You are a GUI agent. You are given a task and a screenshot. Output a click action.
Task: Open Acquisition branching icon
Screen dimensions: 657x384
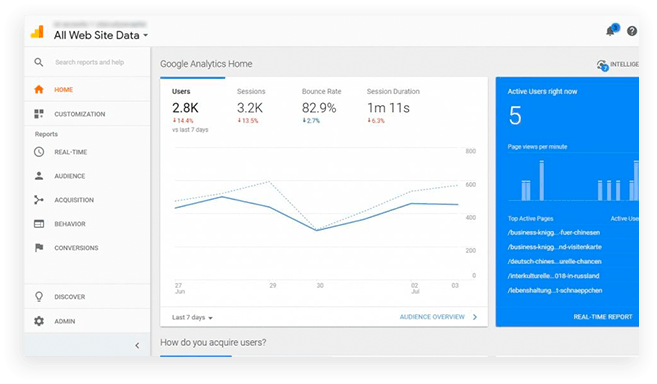[x=39, y=200]
